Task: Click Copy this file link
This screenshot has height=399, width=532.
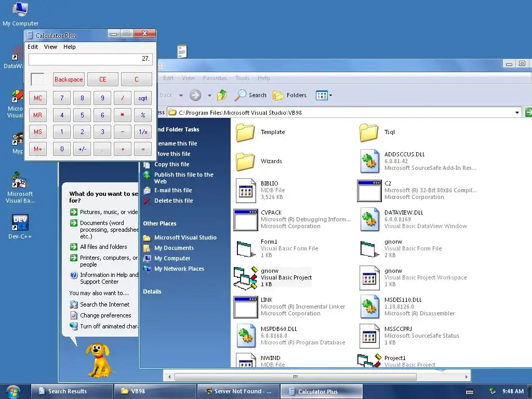Action: coord(171,164)
